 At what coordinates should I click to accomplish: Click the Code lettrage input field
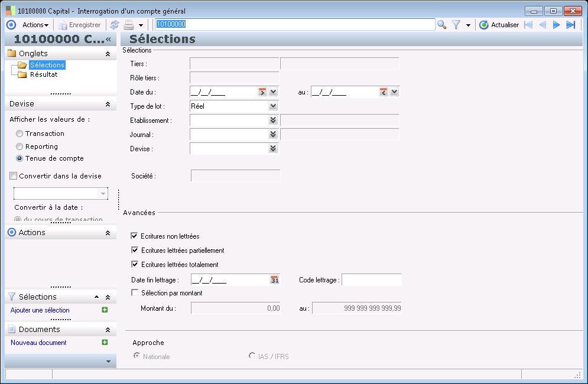point(372,280)
